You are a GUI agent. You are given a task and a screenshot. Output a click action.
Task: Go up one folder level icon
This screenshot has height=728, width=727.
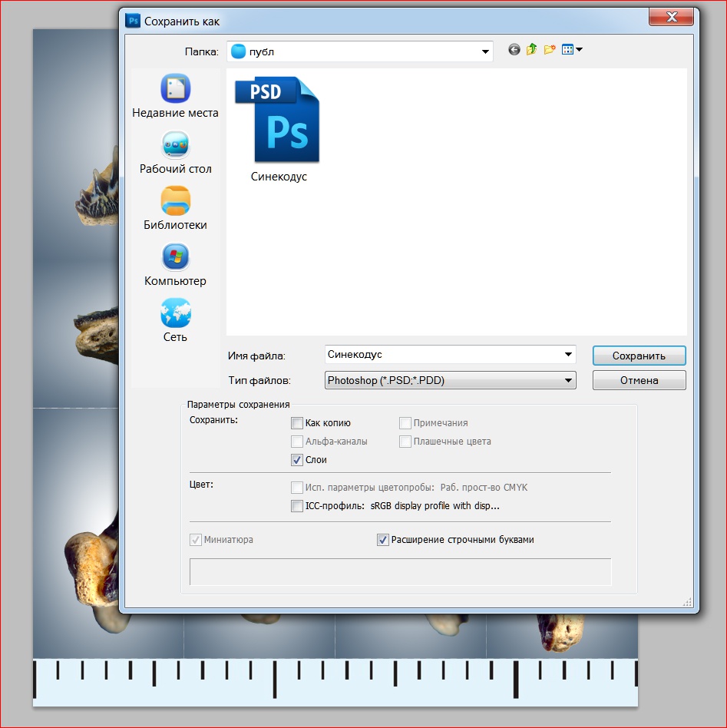[x=531, y=50]
